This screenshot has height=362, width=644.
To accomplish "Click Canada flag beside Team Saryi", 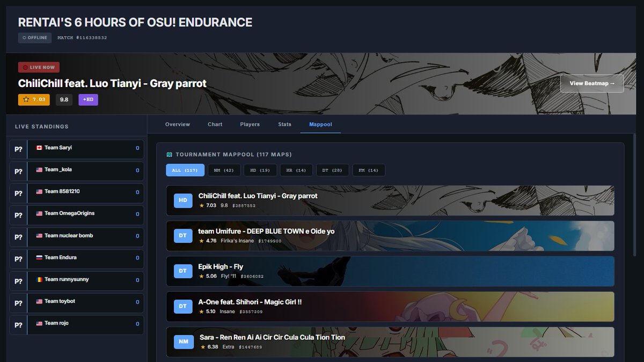I will pos(39,148).
